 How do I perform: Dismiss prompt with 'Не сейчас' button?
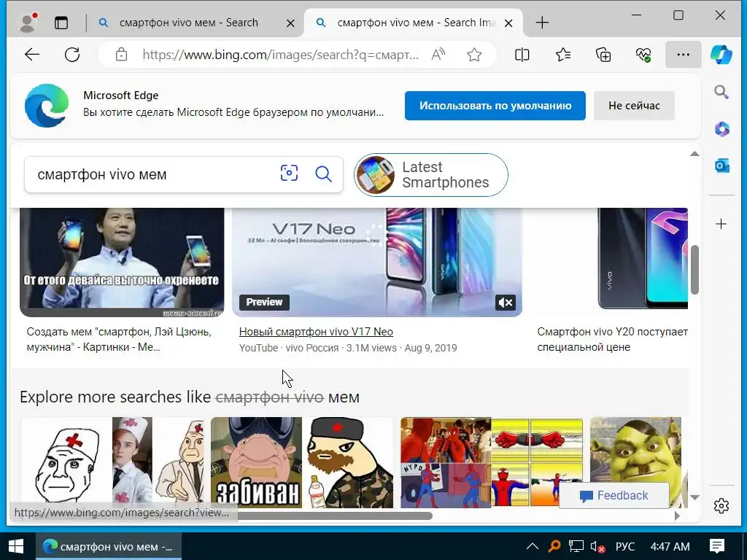[634, 106]
